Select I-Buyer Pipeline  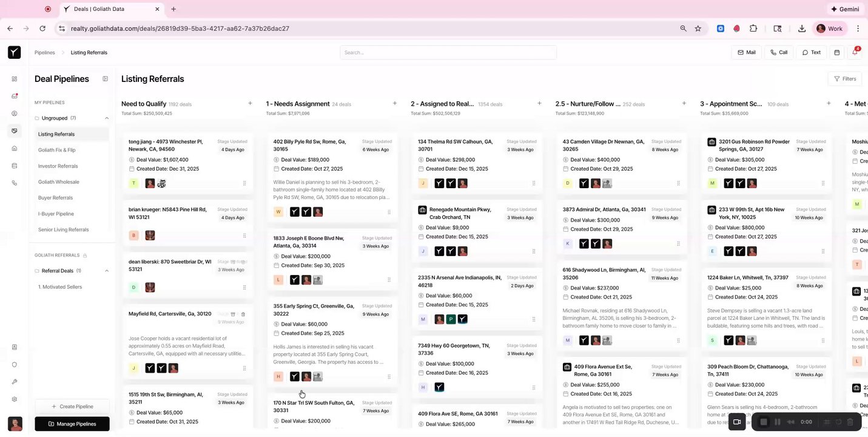(x=72, y=214)
